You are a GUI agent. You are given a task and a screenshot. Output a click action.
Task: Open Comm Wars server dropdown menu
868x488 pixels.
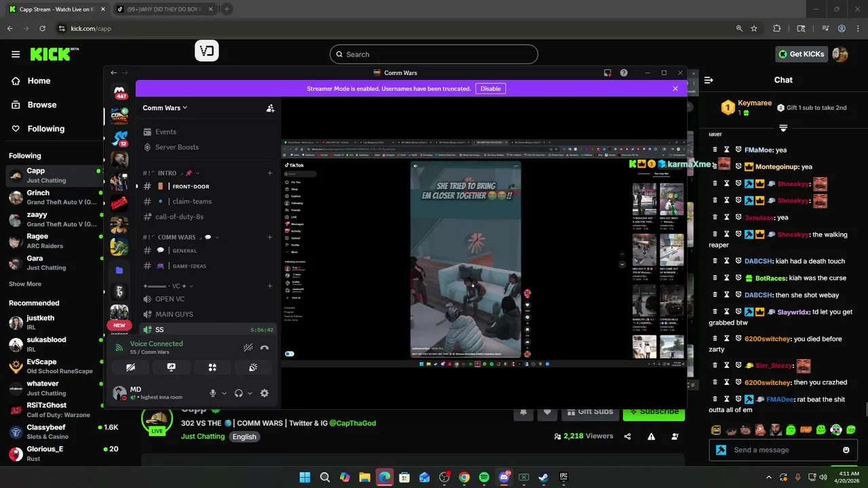click(165, 108)
